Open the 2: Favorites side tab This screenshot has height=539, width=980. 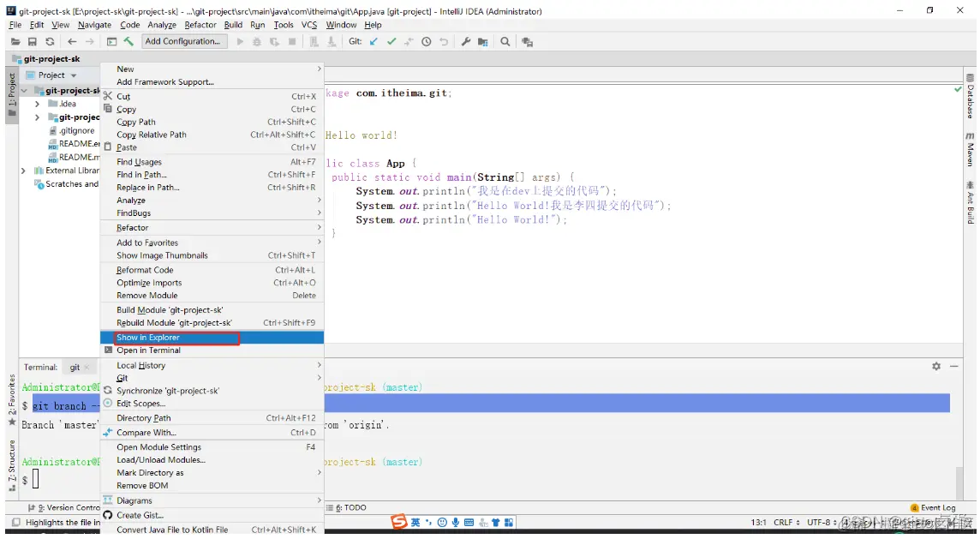point(12,399)
